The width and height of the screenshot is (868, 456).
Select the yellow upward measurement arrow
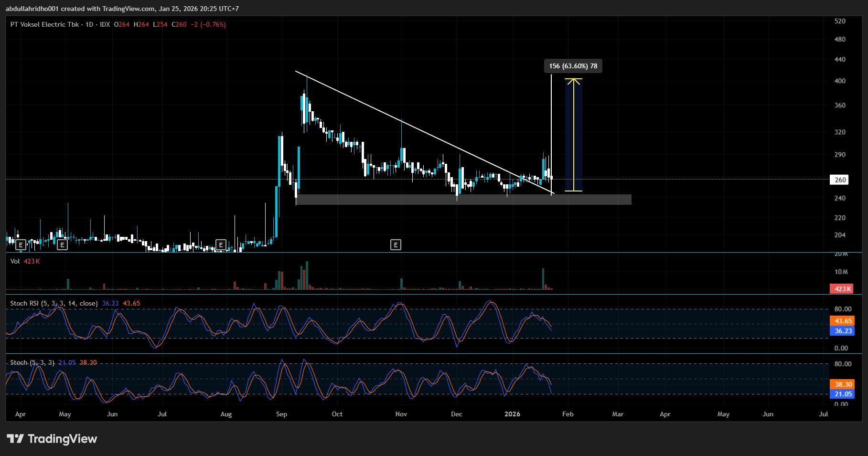click(x=573, y=135)
